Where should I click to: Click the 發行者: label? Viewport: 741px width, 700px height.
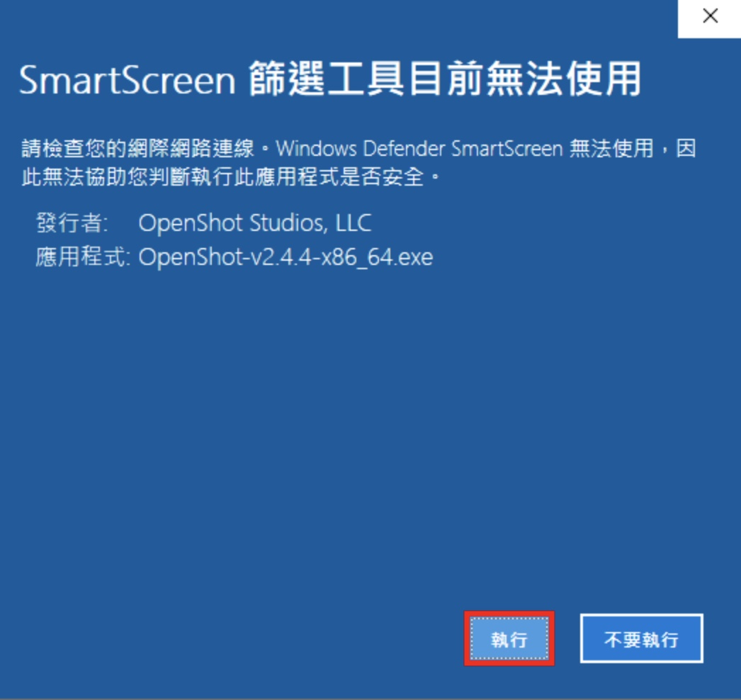point(72,223)
